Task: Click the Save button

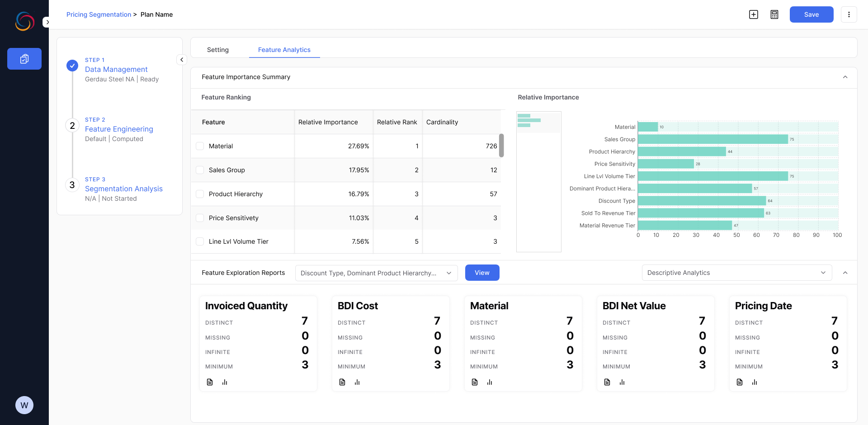Action: (811, 14)
